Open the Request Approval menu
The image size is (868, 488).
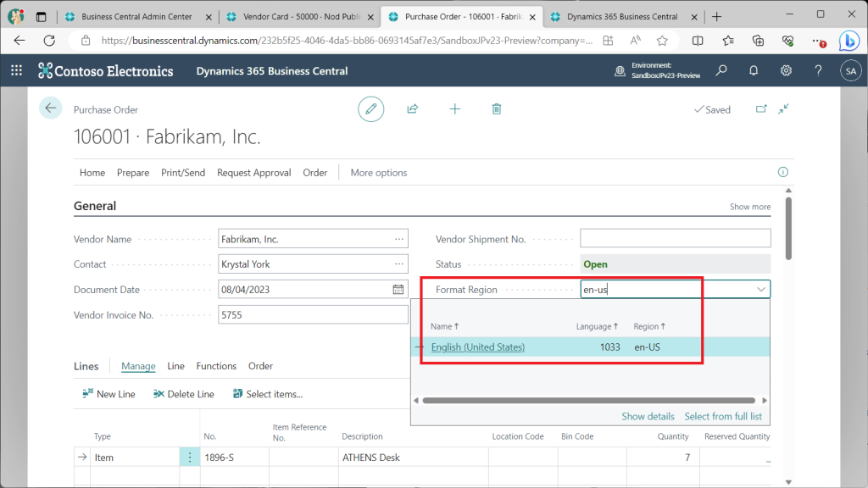click(254, 173)
